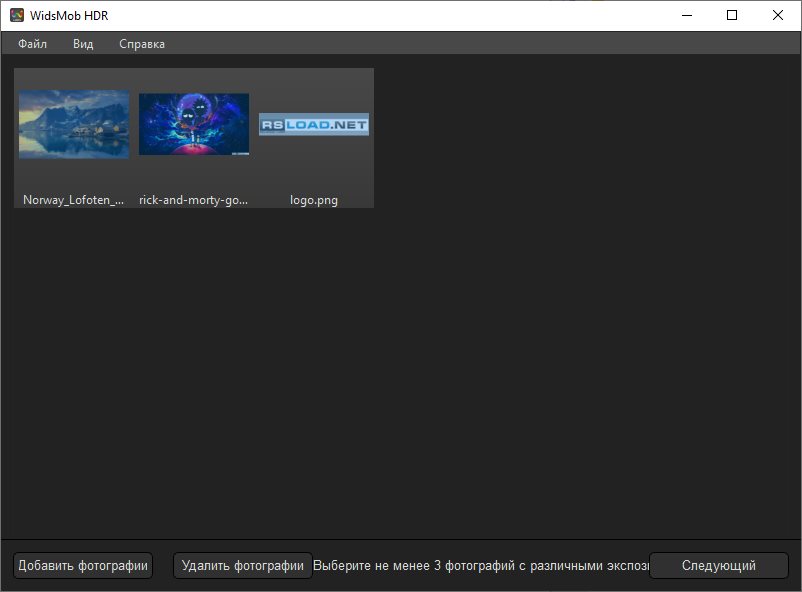Select the logo.png thumbnail

[314, 124]
